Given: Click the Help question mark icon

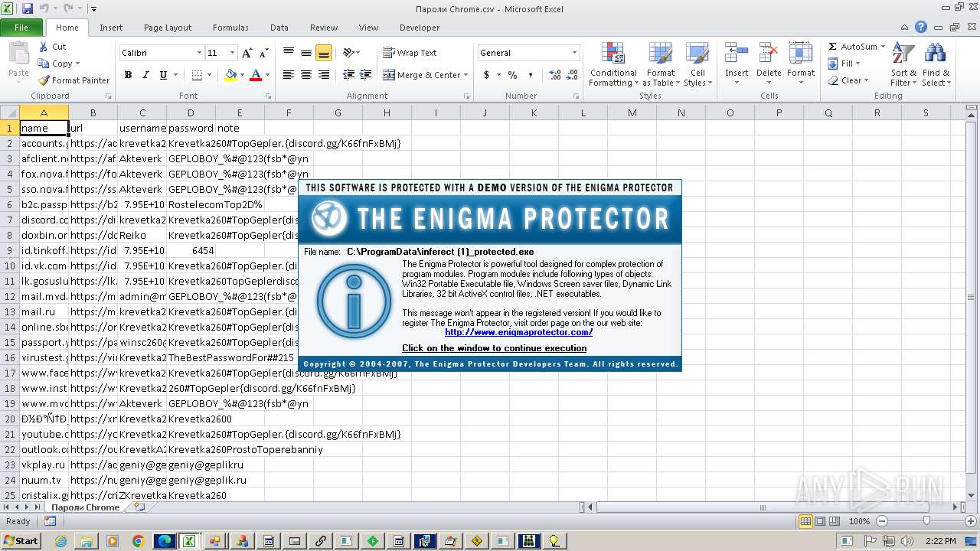Looking at the screenshot, I should tap(921, 28).
